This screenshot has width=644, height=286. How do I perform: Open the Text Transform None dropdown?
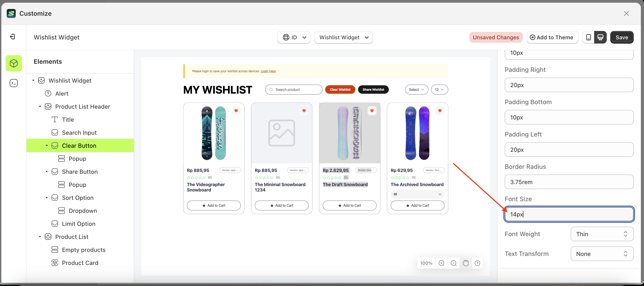(x=602, y=254)
